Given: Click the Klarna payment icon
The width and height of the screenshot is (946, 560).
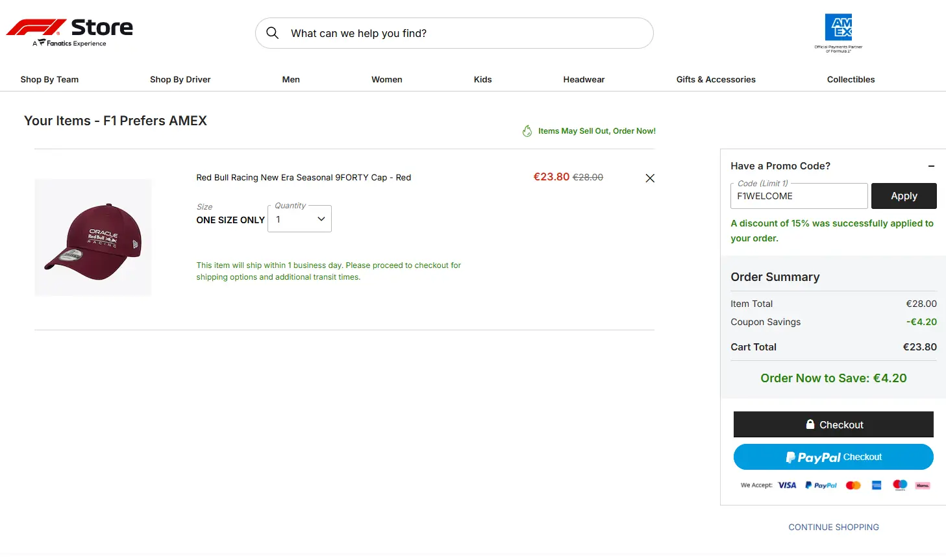Looking at the screenshot, I should coord(922,485).
